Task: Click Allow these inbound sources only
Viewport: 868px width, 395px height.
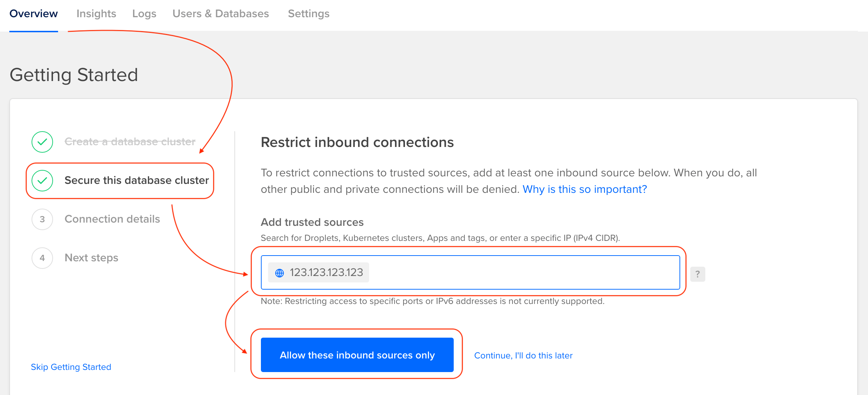Action: pyautogui.click(x=357, y=355)
